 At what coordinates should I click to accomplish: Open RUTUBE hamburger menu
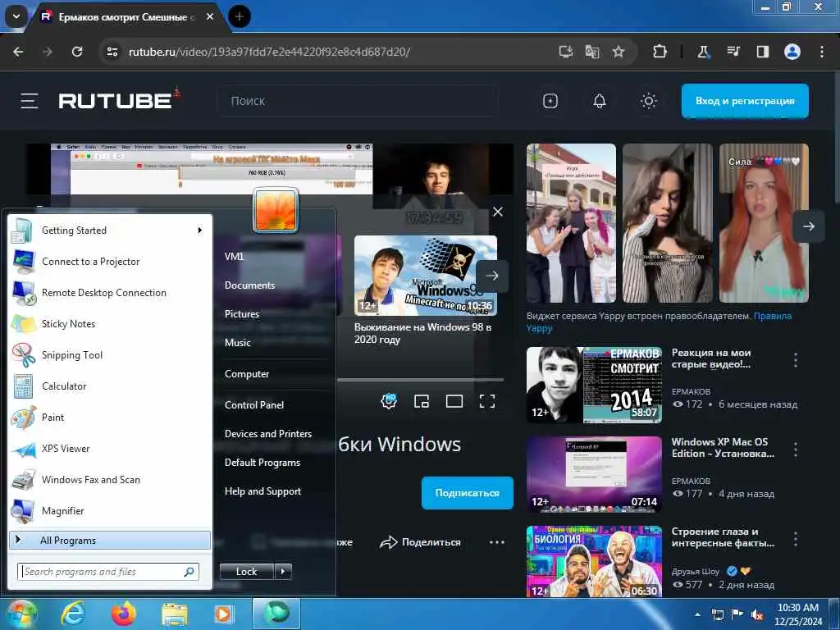(x=30, y=101)
